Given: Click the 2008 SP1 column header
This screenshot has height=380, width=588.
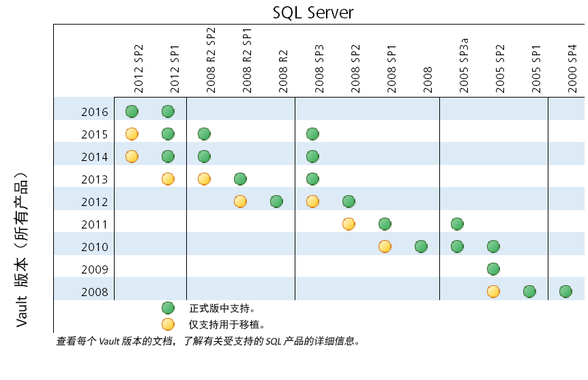Looking at the screenshot, I should (391, 69).
